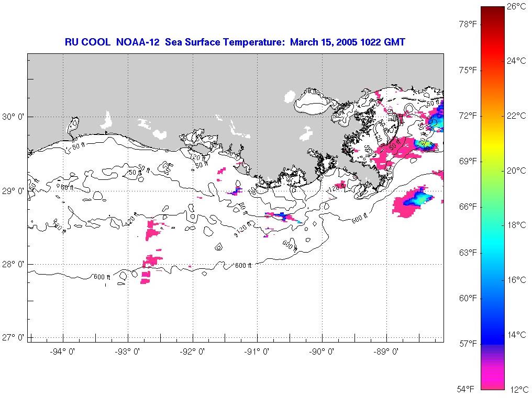Click the '54°F' colorbar label

pos(465,389)
